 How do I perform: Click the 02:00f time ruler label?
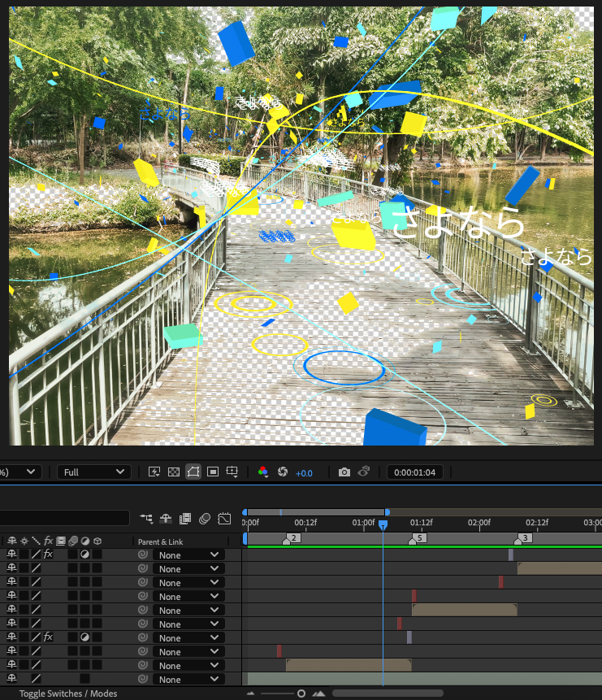click(x=479, y=522)
